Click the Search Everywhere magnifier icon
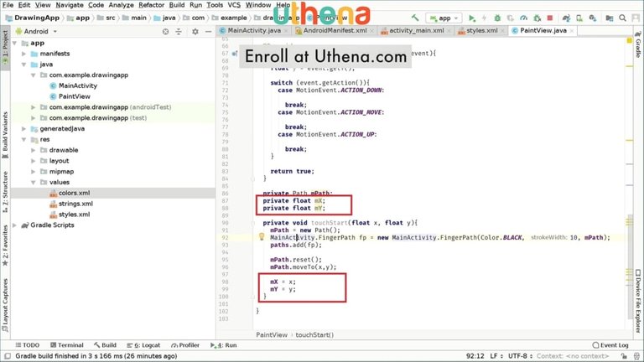 coord(623,18)
